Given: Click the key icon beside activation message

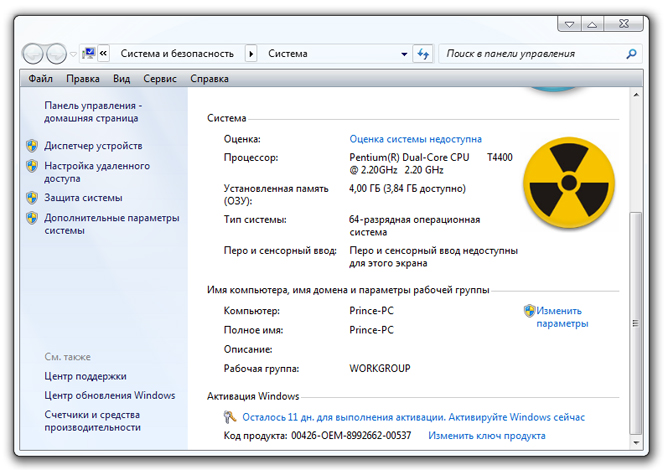Looking at the screenshot, I should pyautogui.click(x=230, y=418).
